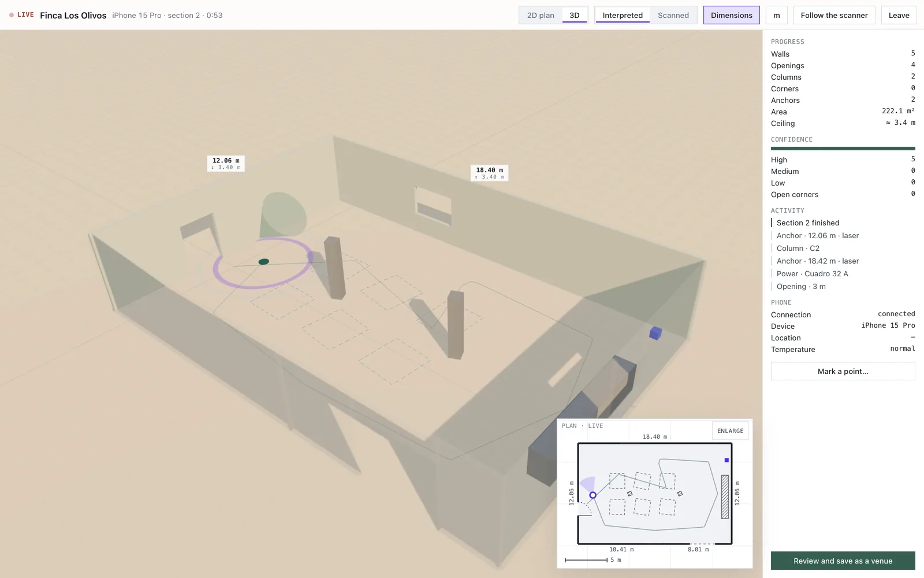The height and width of the screenshot is (578, 924).
Task: Click the Area 222.1 m² value
Action: (898, 111)
